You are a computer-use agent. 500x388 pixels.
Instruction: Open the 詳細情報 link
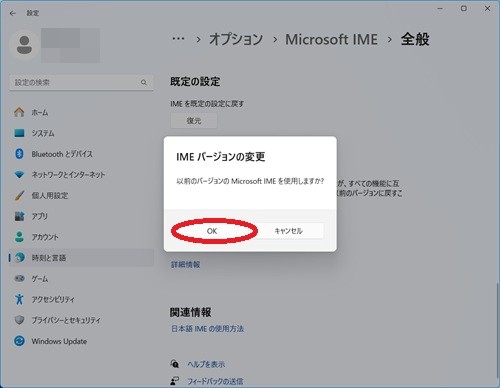pyautogui.click(x=185, y=264)
